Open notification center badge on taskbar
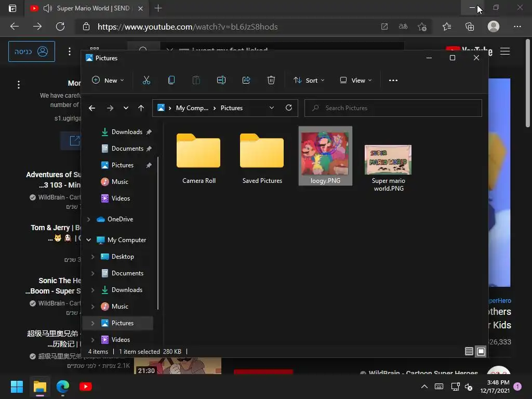The image size is (532, 399). point(517,386)
